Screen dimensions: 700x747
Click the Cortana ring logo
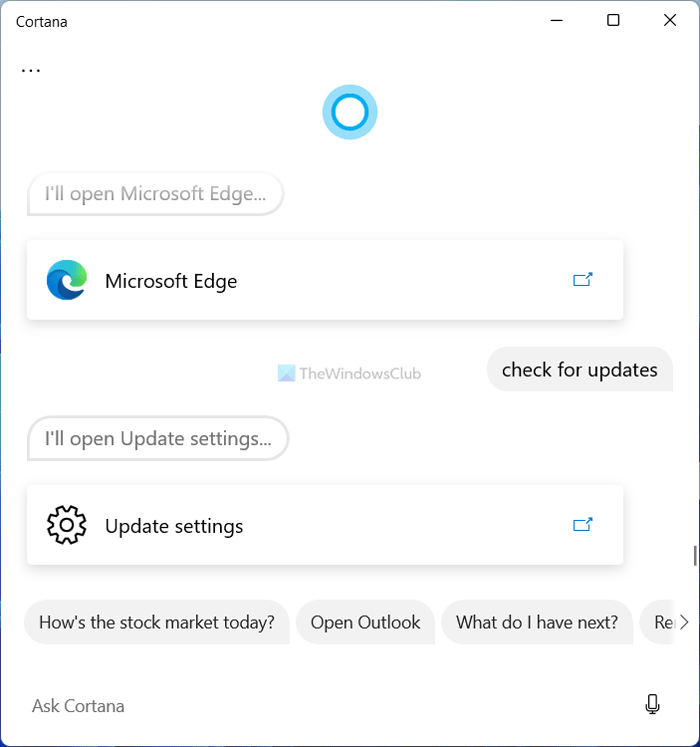(x=350, y=113)
